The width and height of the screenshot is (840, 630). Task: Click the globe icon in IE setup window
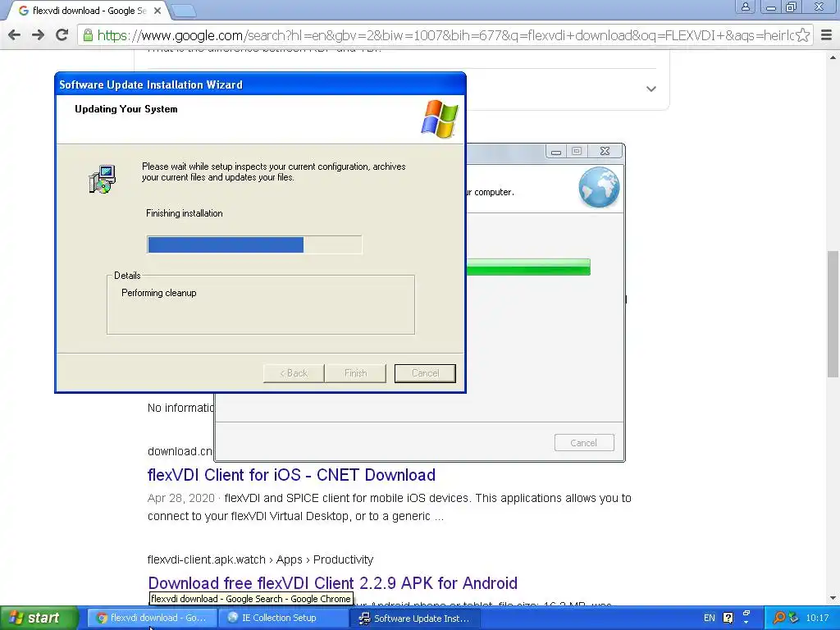[x=599, y=187]
